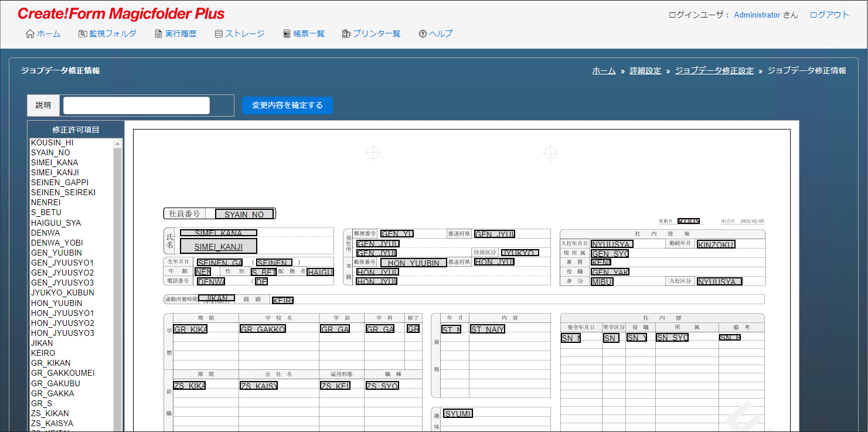Click the ヘルプ question mark icon
868x432 pixels.
(x=423, y=34)
